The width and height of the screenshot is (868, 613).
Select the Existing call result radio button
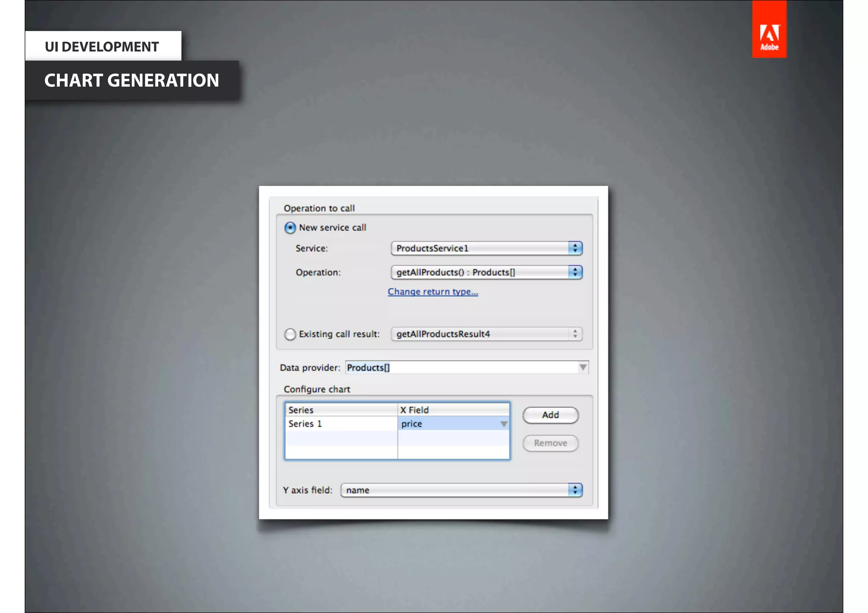290,334
